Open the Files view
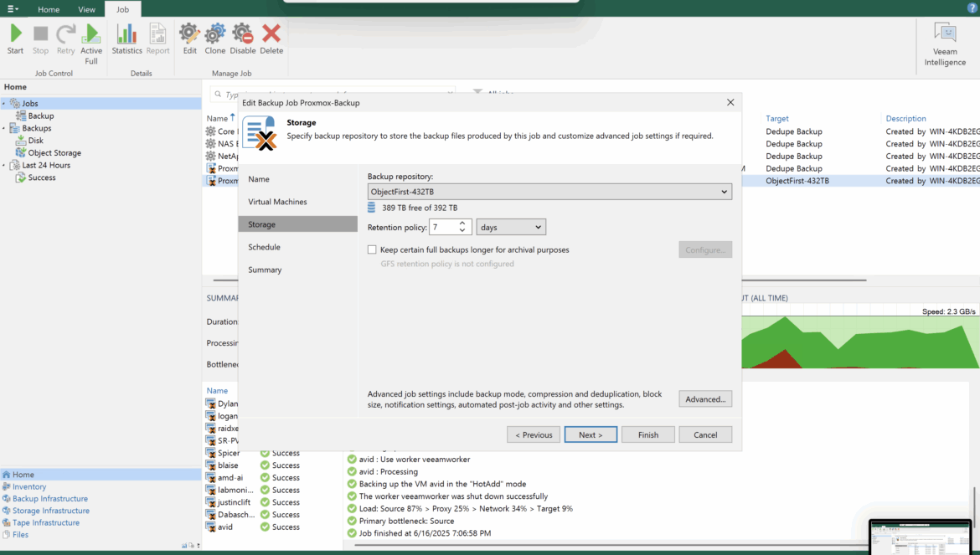The width and height of the screenshot is (980, 555). [x=20, y=534]
